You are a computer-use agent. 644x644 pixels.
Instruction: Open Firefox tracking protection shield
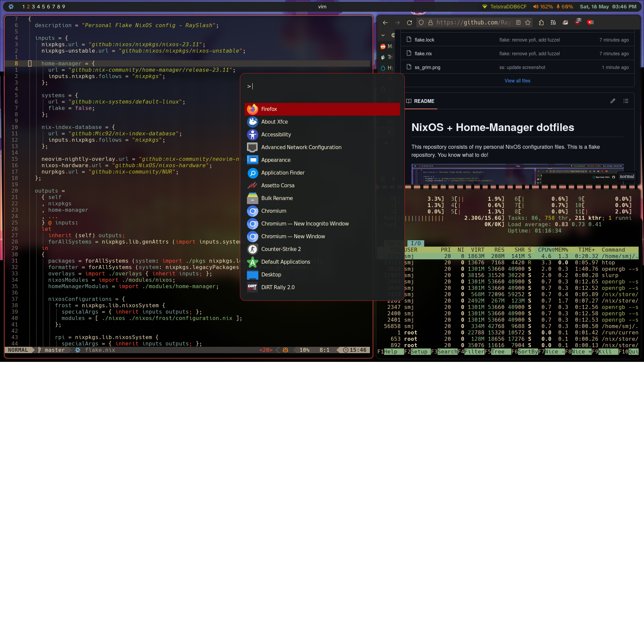421,22
